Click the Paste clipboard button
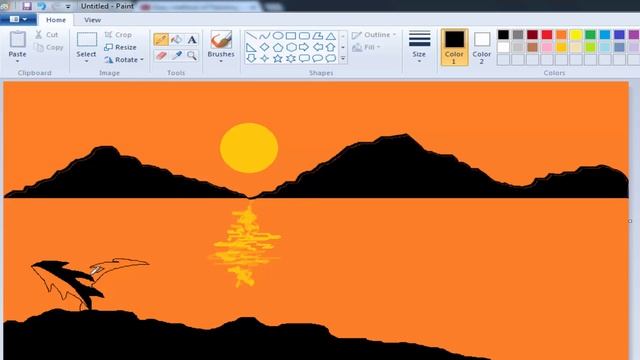640x360 pixels. [18, 44]
